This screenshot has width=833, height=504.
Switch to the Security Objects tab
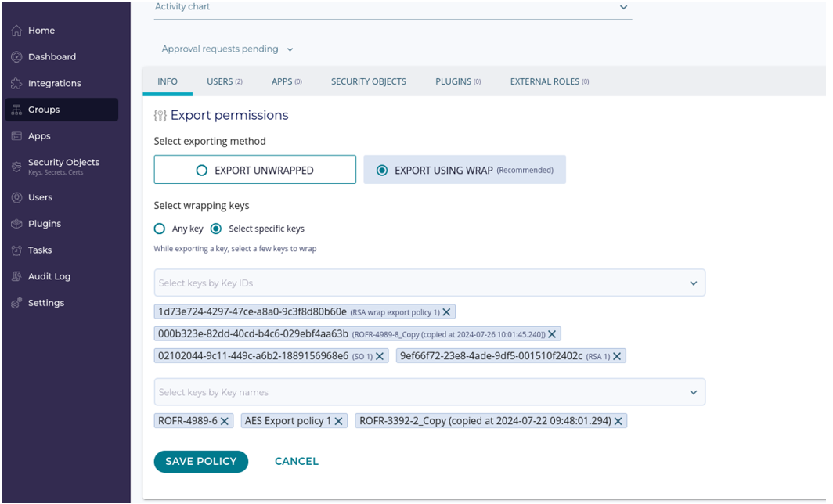point(368,81)
